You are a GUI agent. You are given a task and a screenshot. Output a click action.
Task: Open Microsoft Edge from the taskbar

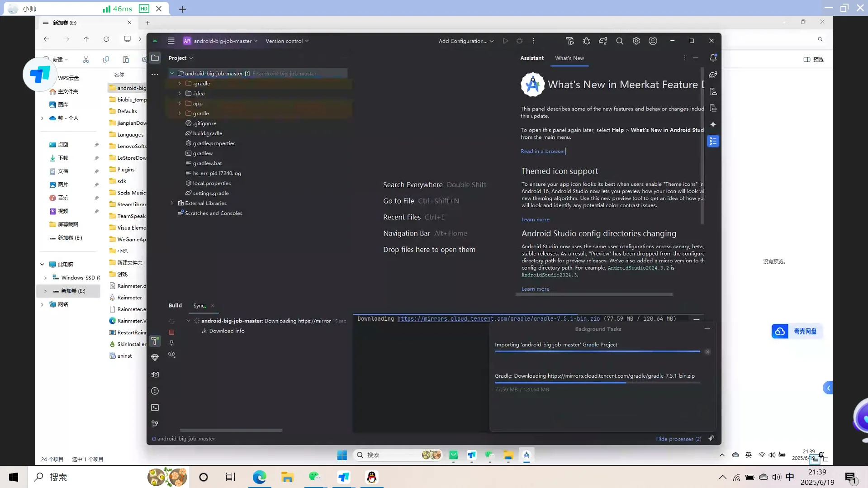click(260, 477)
